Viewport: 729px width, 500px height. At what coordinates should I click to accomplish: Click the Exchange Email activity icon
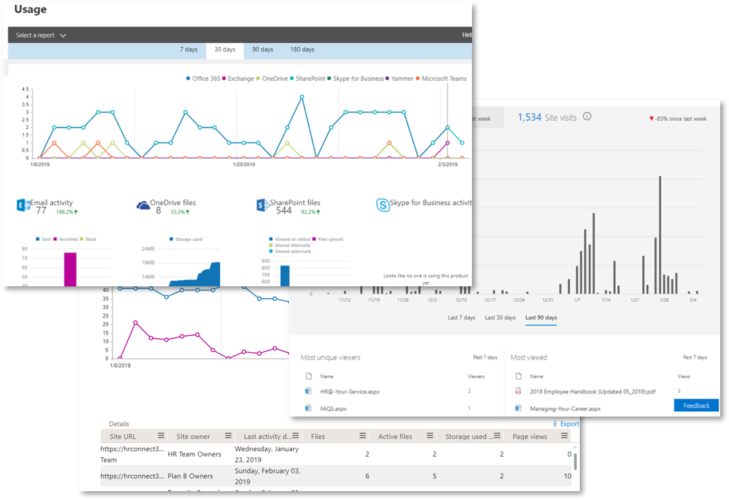tap(23, 205)
